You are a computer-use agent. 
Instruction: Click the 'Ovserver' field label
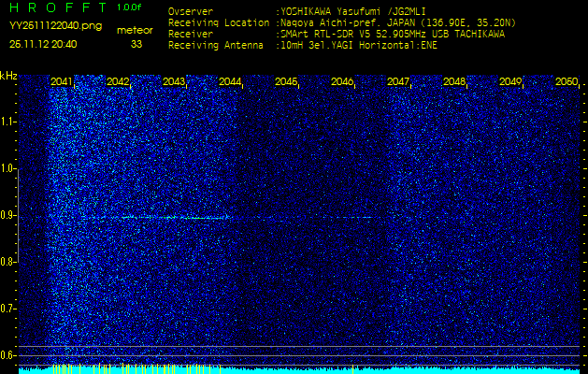click(x=191, y=11)
